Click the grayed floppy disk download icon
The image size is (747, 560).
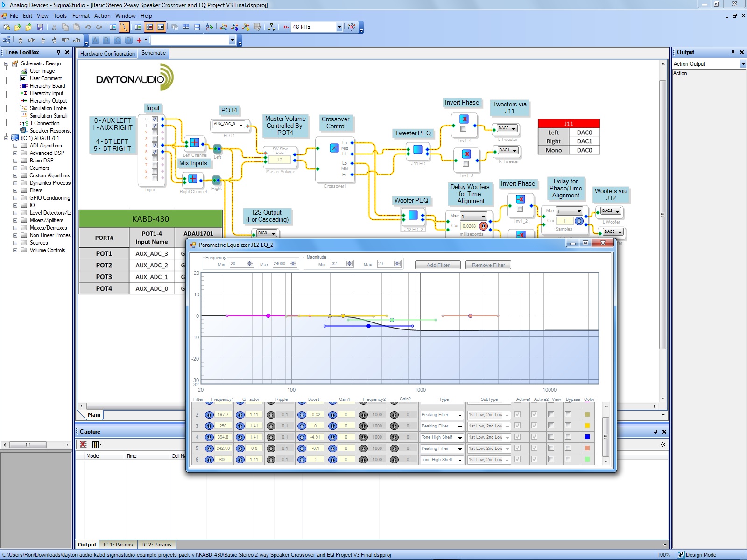point(257,28)
